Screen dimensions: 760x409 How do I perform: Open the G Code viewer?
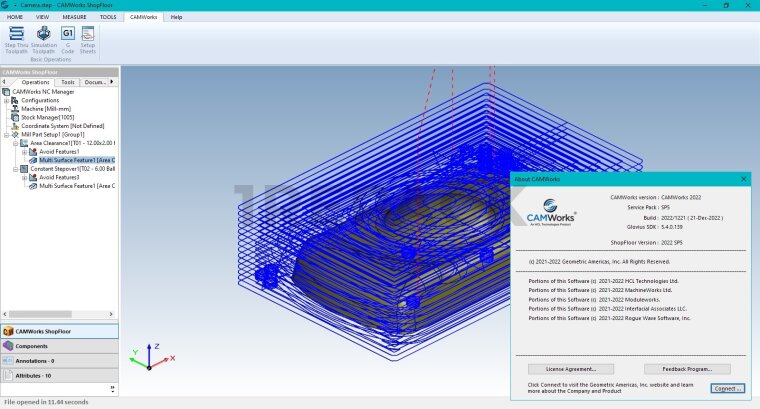coord(68,34)
